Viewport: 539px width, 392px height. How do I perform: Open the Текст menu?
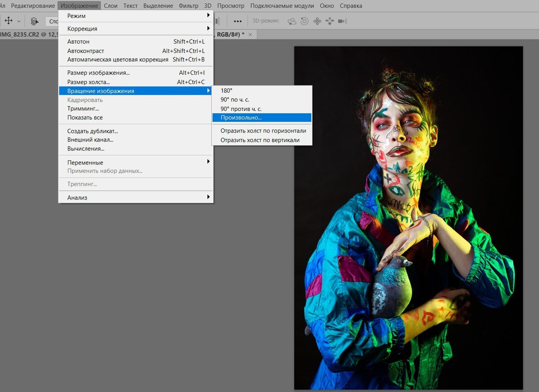click(131, 6)
